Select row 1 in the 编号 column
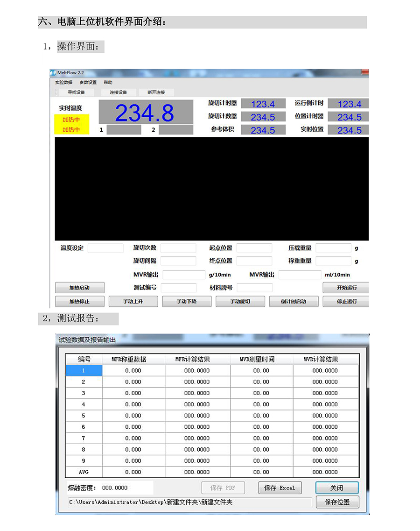 coord(84,370)
